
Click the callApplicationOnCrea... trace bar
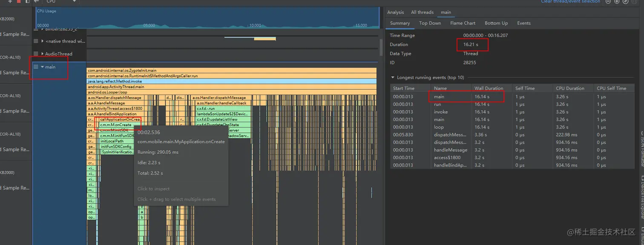click(121, 120)
